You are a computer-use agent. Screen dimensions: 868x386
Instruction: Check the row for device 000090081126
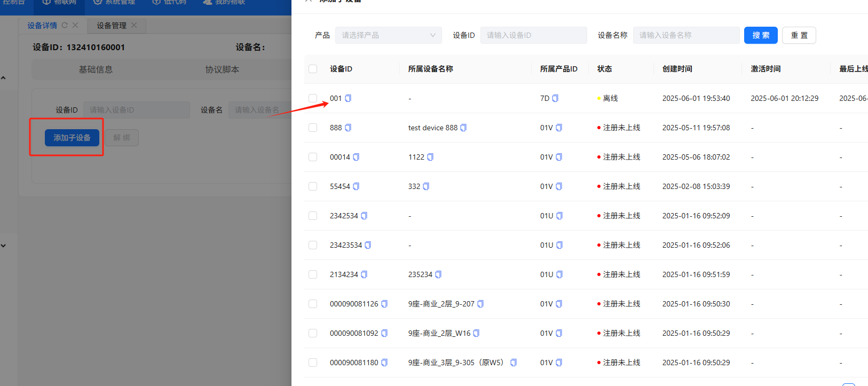(313, 304)
